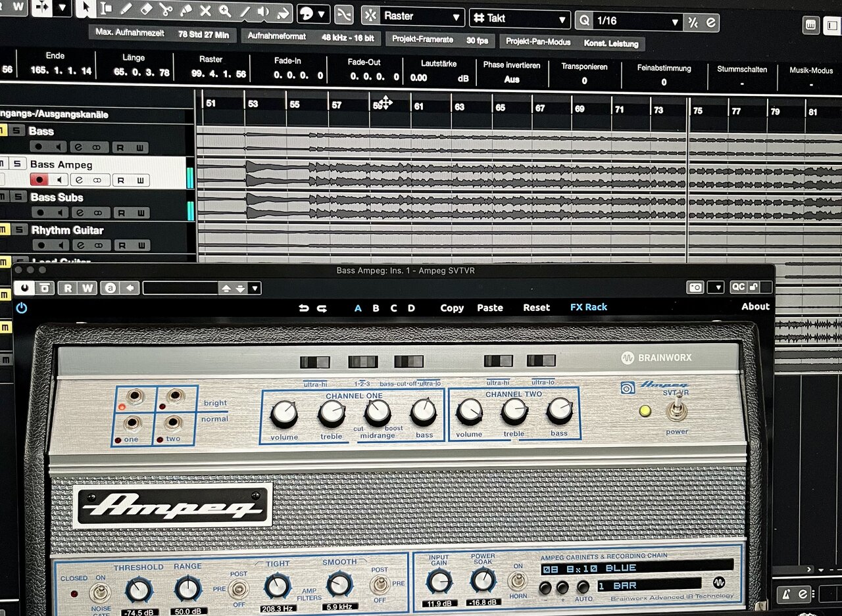The height and width of the screenshot is (616, 842).
Task: Click the Quantize Q icon
Action: [x=584, y=20]
